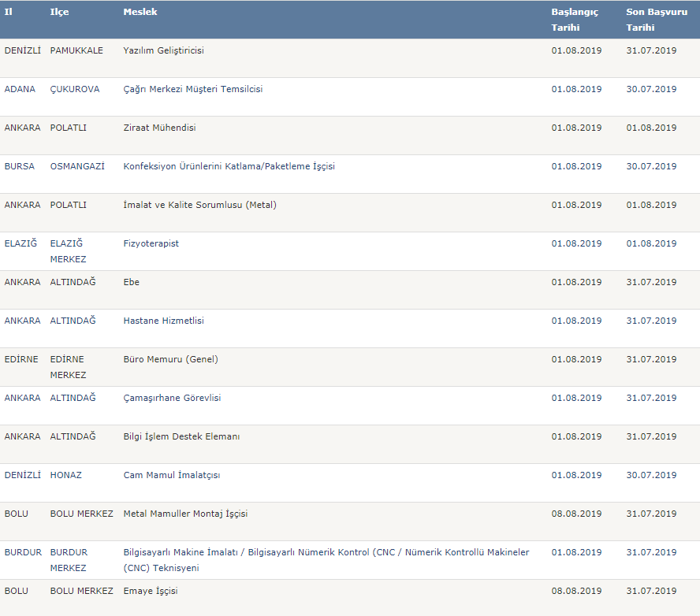This screenshot has width=700, height=616.
Task: Sort by the "Ilçe" column header
Action: pyautogui.click(x=59, y=13)
